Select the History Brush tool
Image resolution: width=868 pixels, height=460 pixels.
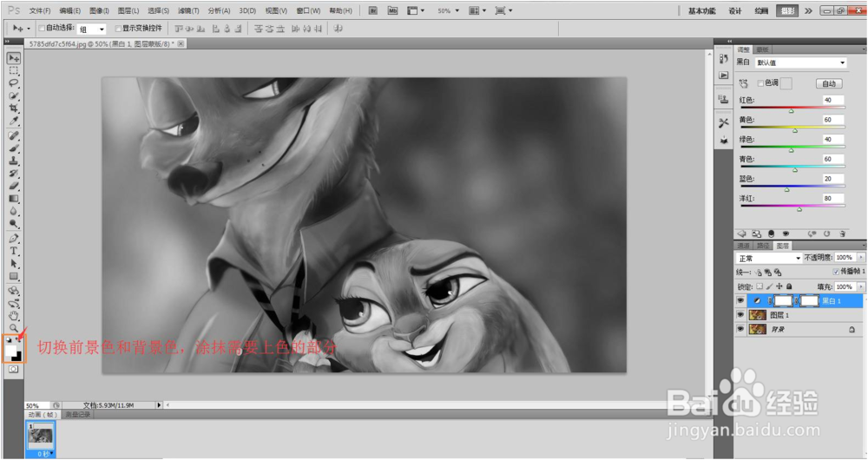coord(14,174)
